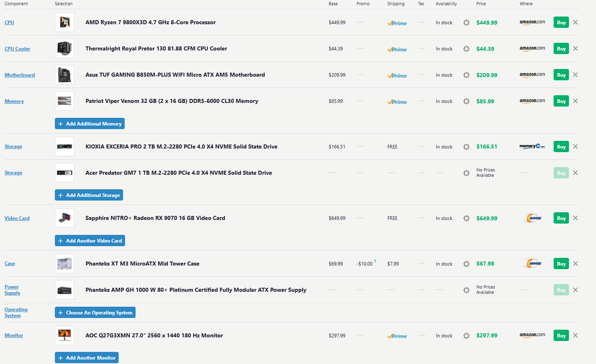
Task: Open the Operating System category link
Action: click(16, 312)
